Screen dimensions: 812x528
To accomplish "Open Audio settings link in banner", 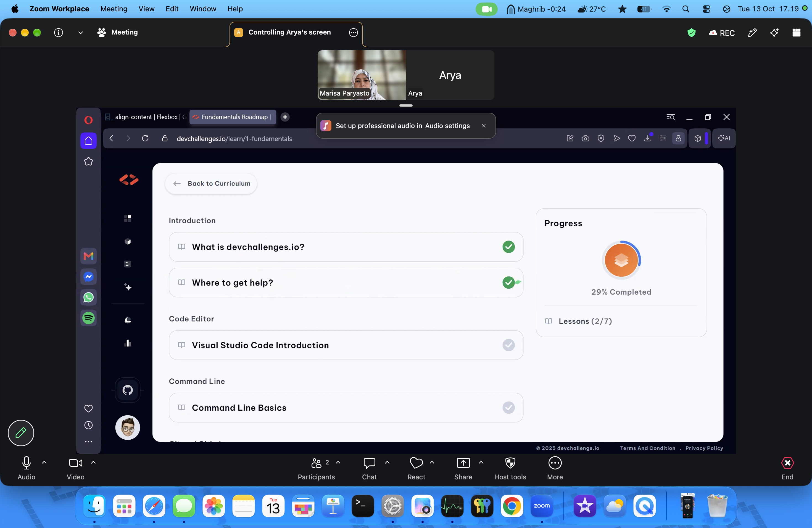I will [447, 126].
